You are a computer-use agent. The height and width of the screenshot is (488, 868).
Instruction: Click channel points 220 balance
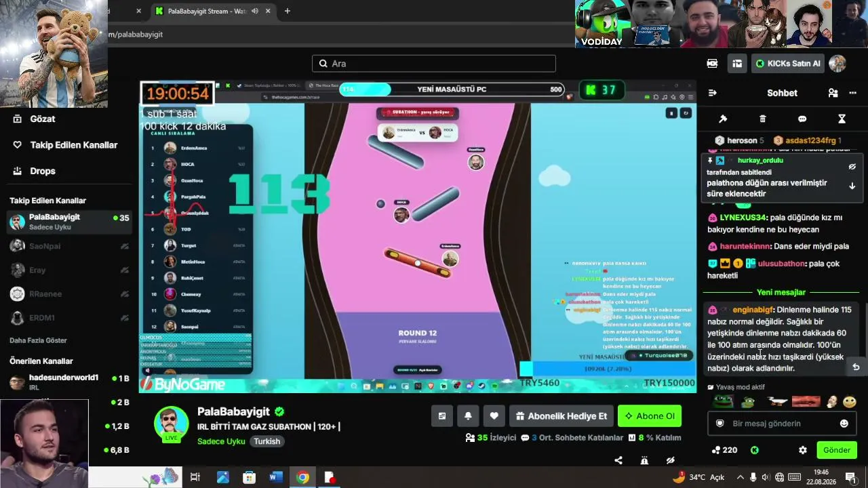point(725,450)
